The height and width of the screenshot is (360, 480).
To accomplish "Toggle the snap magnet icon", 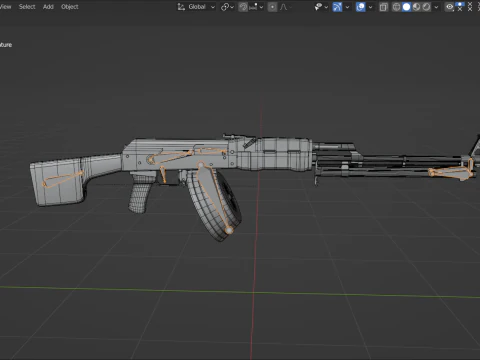I will pos(243,7).
